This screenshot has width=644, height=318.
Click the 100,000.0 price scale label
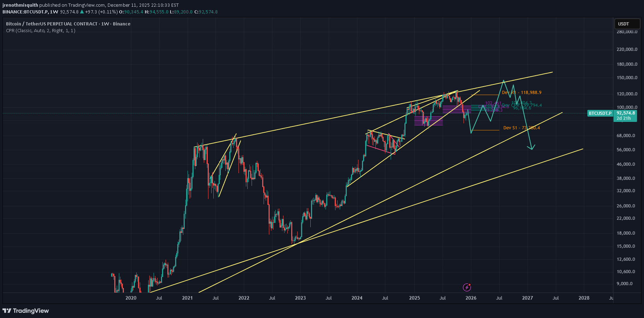627,107
